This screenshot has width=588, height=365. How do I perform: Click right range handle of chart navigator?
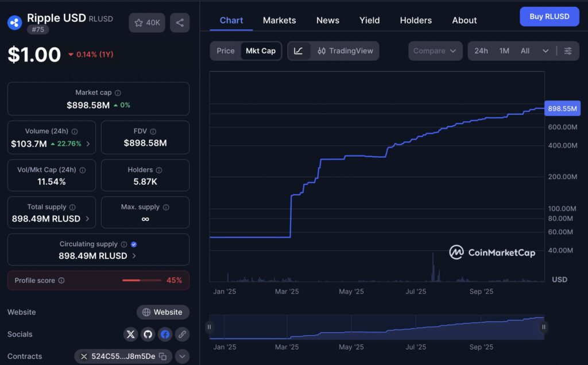coord(543,327)
